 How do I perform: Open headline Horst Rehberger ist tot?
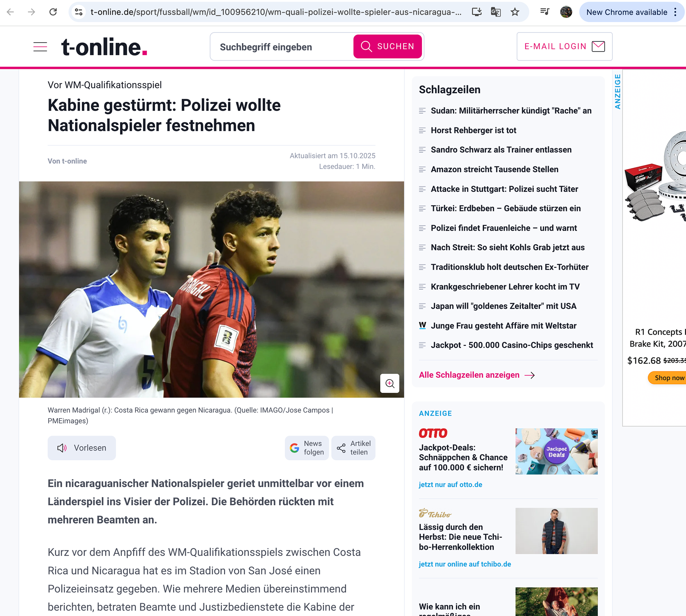pos(473,130)
